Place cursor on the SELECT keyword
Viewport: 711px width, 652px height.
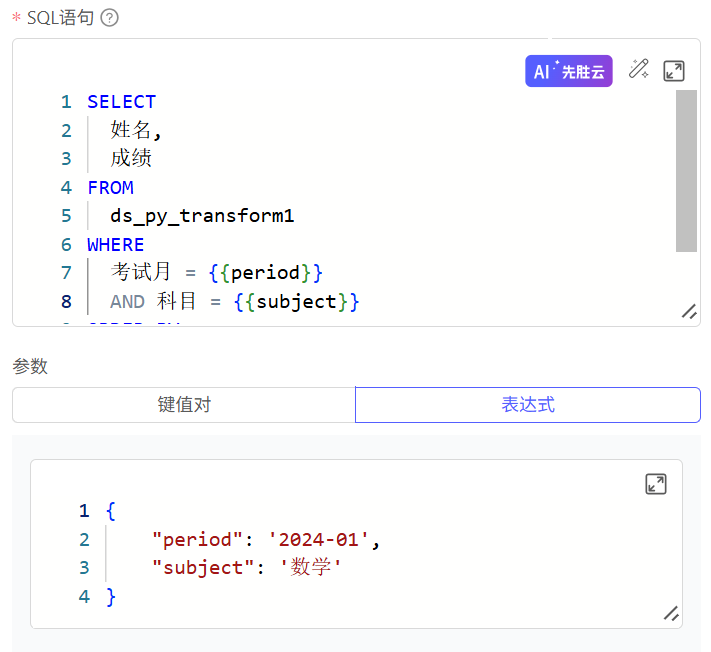click(122, 102)
